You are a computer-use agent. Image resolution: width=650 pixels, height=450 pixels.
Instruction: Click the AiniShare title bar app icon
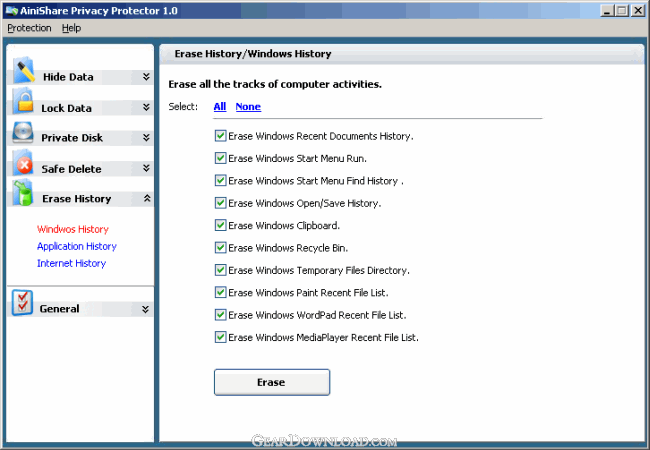(10, 10)
